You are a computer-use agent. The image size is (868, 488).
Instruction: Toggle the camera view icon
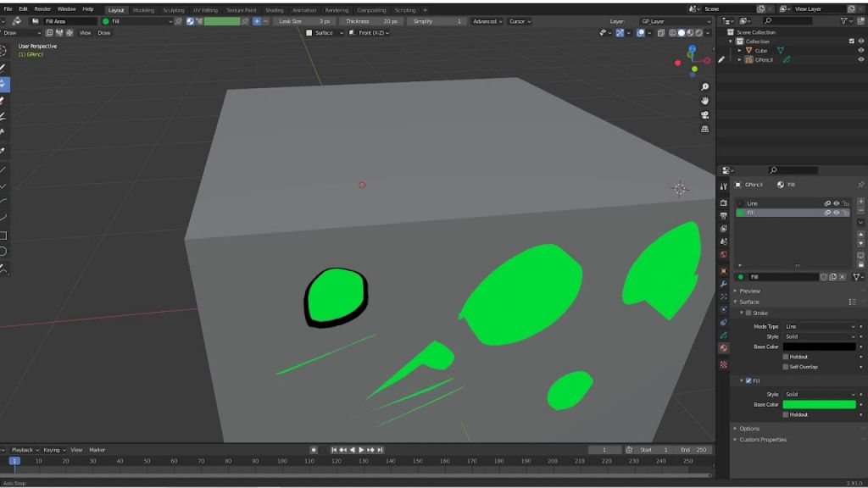click(704, 115)
